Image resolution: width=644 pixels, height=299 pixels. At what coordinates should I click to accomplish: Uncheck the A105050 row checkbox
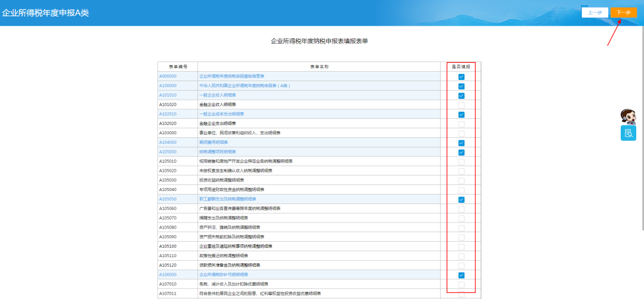point(461,199)
